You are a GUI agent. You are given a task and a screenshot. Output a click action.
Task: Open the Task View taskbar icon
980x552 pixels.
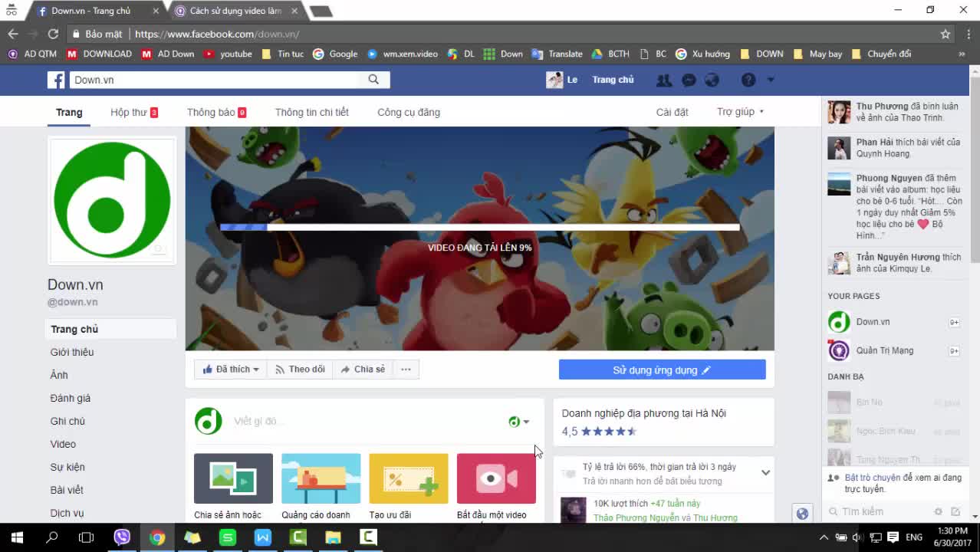pos(87,537)
